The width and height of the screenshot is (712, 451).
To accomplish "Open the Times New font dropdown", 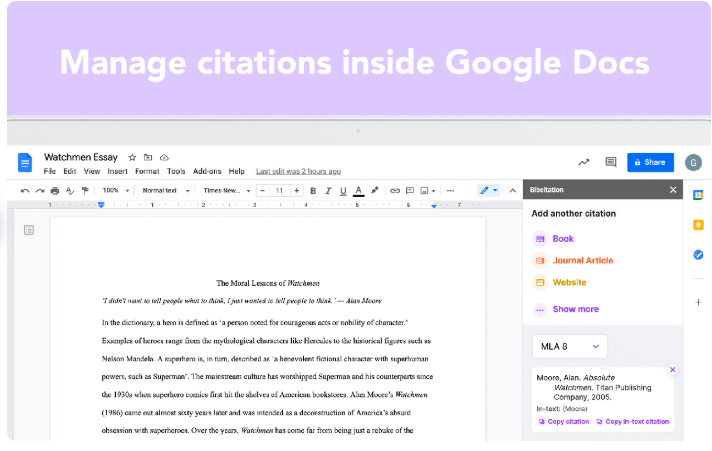I will 227,191.
